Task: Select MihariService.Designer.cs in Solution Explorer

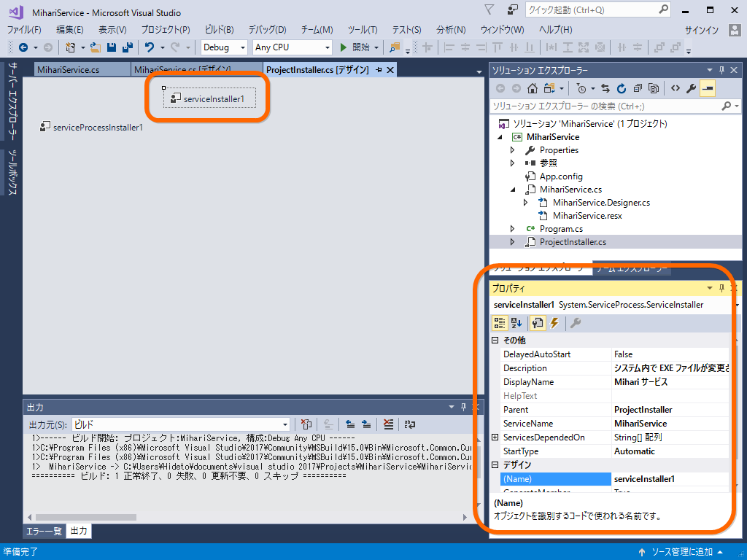Action: click(x=601, y=203)
